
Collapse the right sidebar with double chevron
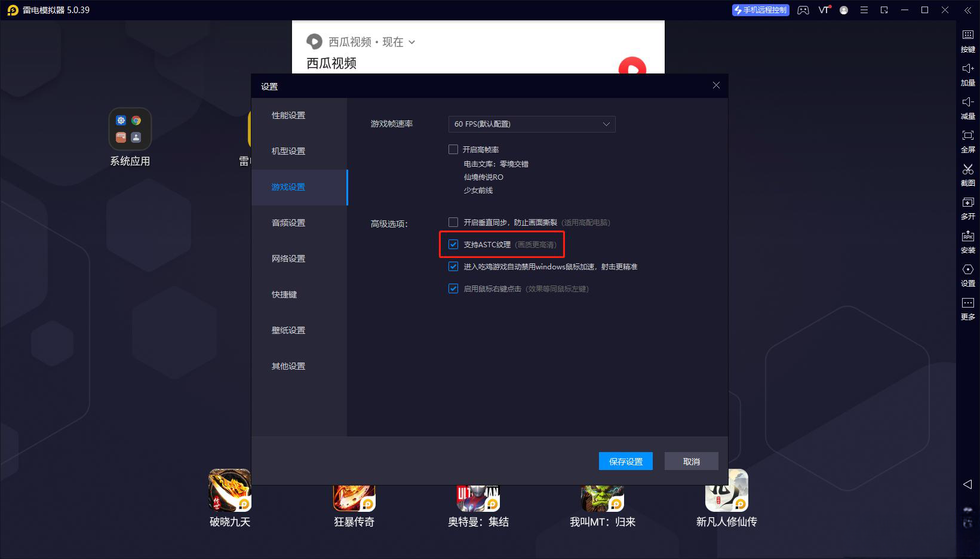[x=967, y=10]
